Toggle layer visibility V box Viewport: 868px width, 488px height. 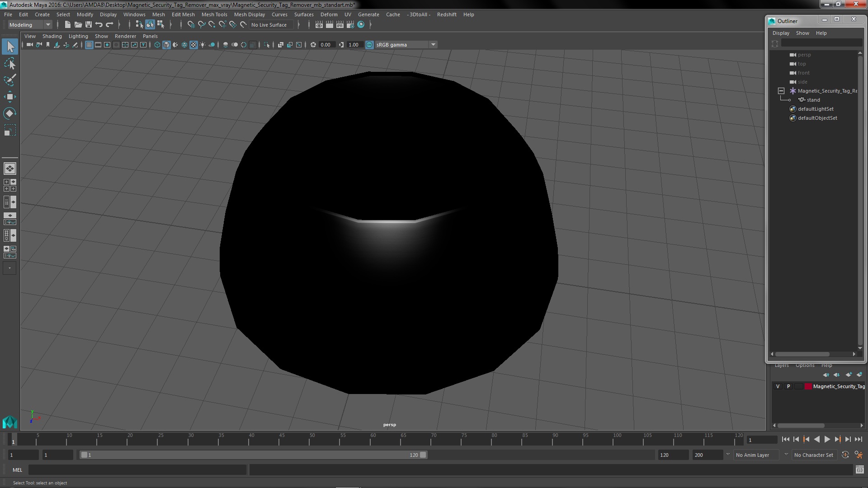click(x=778, y=386)
